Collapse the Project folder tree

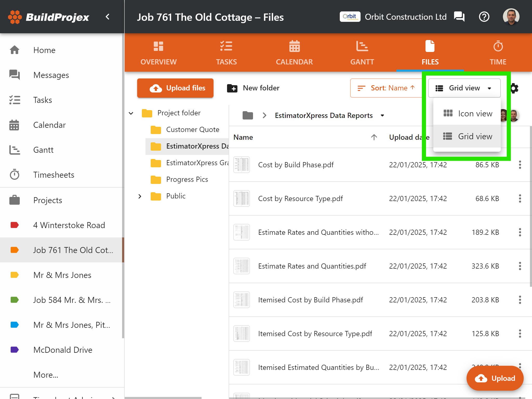pos(131,113)
